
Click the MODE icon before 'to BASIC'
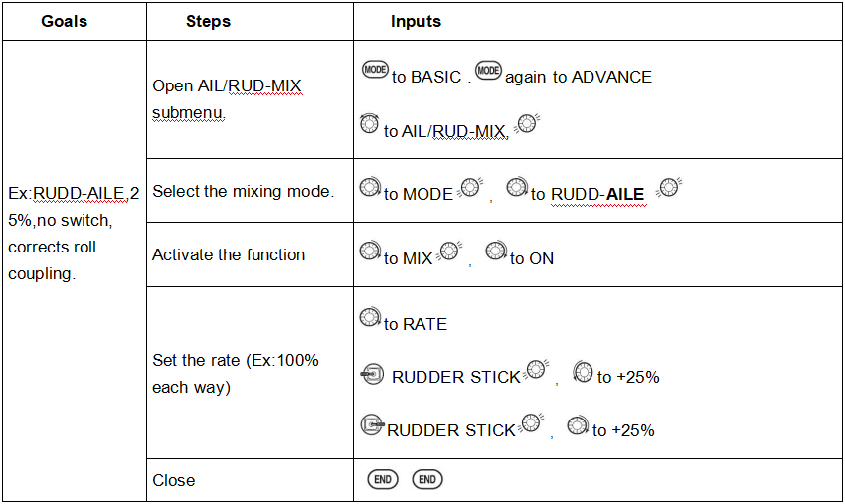click(375, 70)
